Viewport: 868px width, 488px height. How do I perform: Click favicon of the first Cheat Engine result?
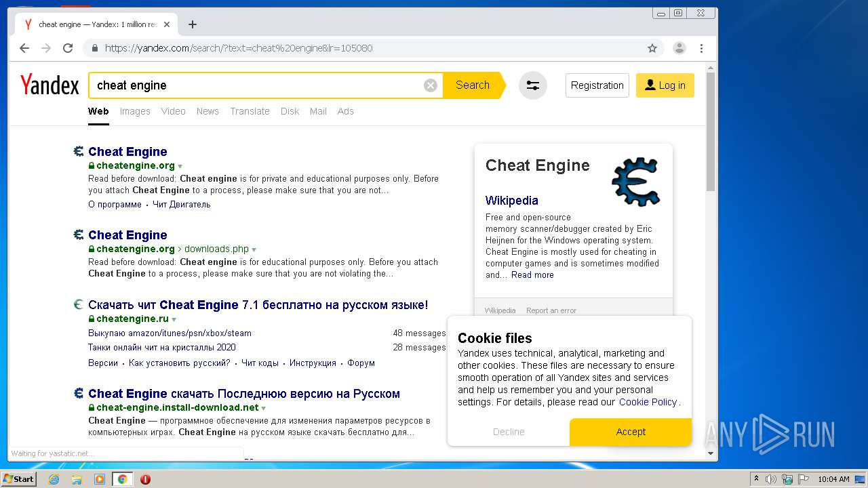79,151
